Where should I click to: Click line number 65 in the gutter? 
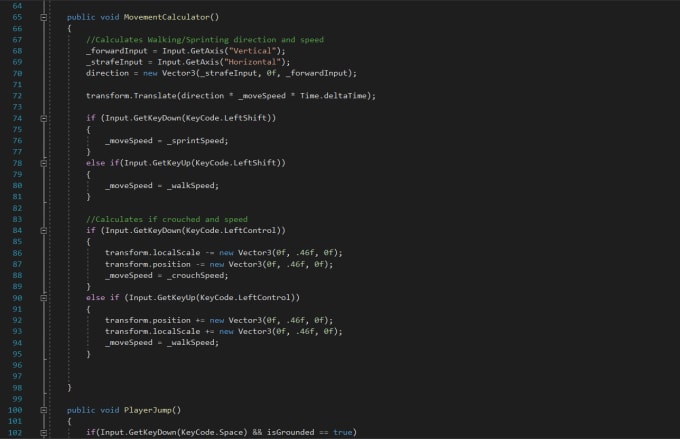click(17, 17)
